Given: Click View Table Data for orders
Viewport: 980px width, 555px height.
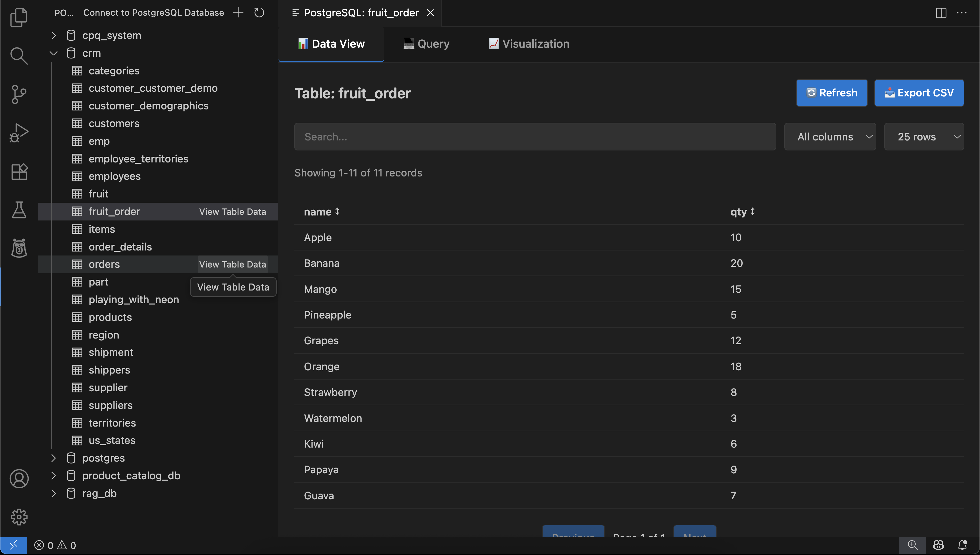Looking at the screenshot, I should point(232,264).
